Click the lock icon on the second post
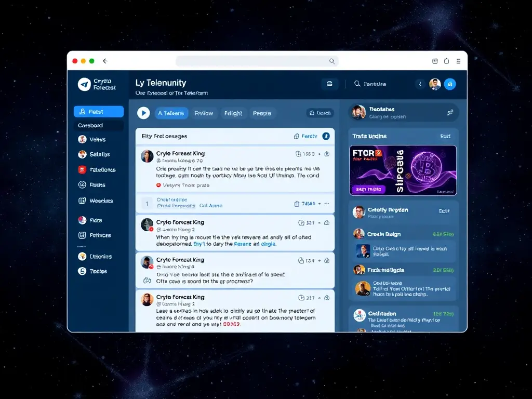 pos(327,223)
